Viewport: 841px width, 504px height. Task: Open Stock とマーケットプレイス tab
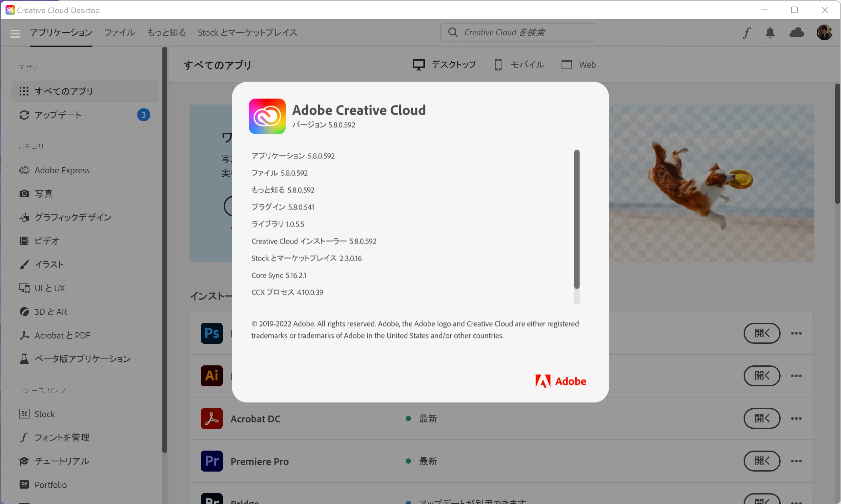tap(247, 32)
